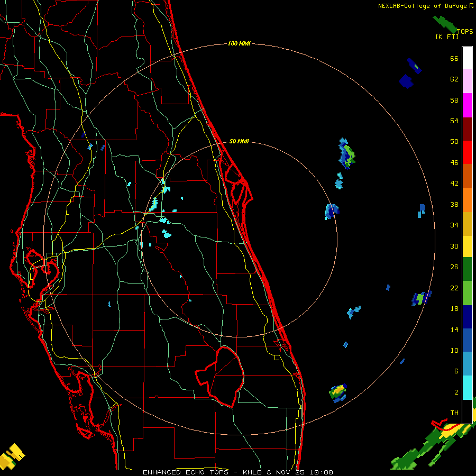Click the light pink legend swatch
Screen dimensions: 476x476
click(467, 81)
